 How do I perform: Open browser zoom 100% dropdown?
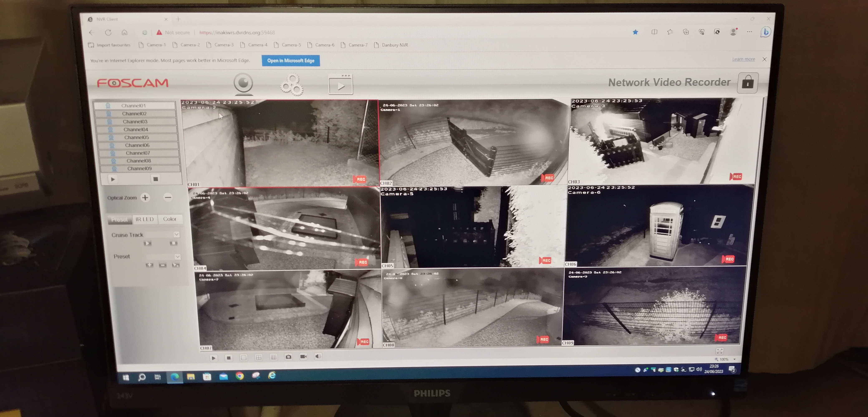click(x=734, y=359)
